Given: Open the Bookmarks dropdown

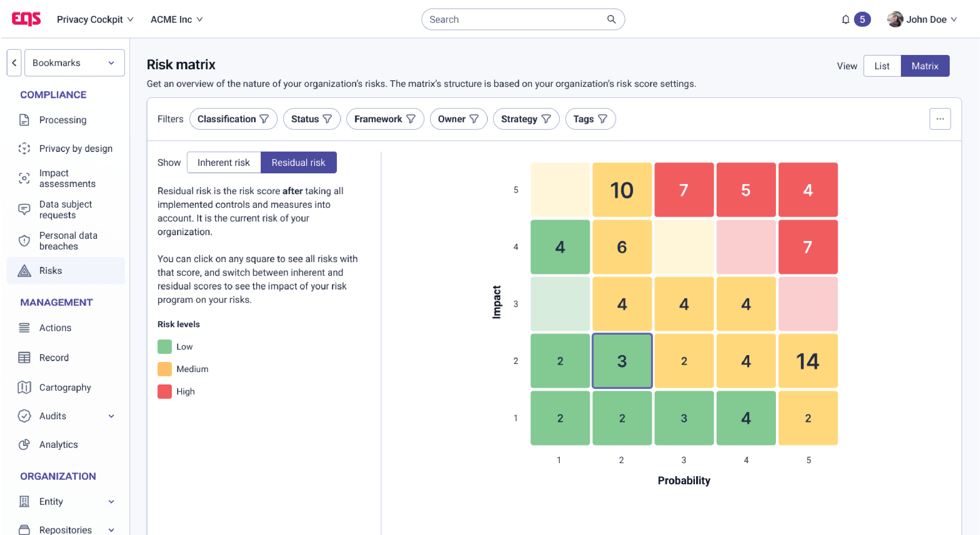Looking at the screenshot, I should tap(74, 63).
